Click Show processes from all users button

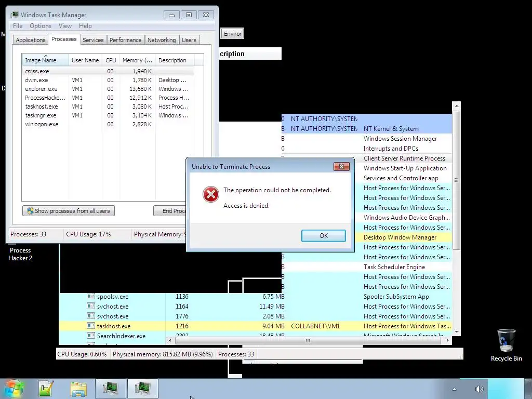(69, 211)
